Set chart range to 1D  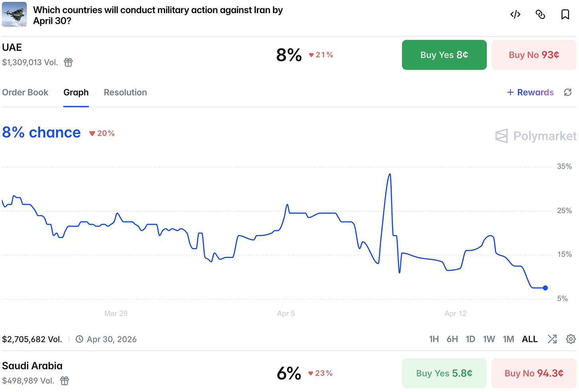470,339
